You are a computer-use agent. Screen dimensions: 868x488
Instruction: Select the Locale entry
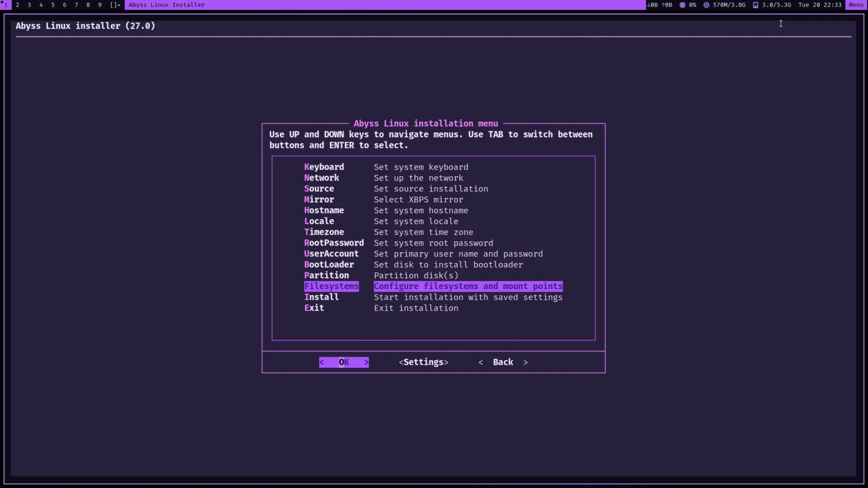(319, 221)
